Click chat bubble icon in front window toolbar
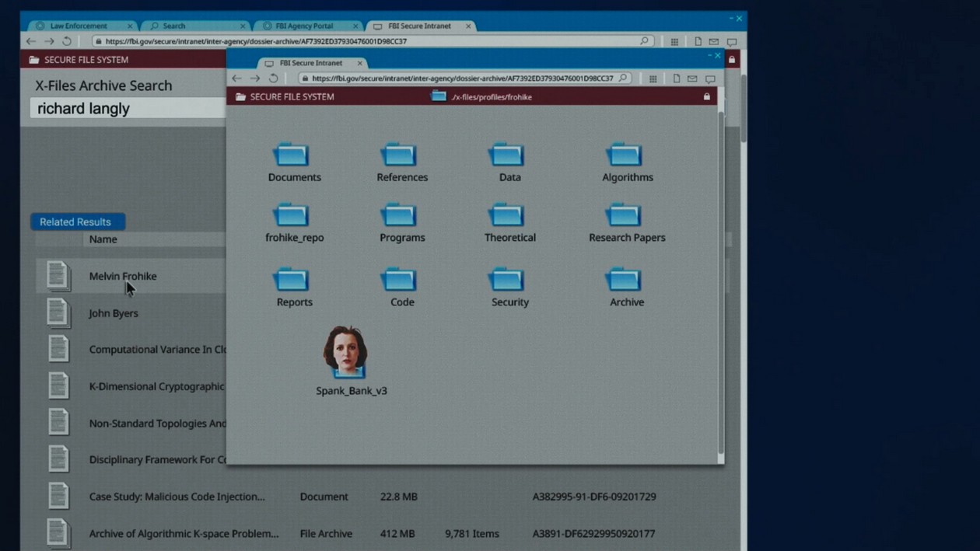 point(710,79)
